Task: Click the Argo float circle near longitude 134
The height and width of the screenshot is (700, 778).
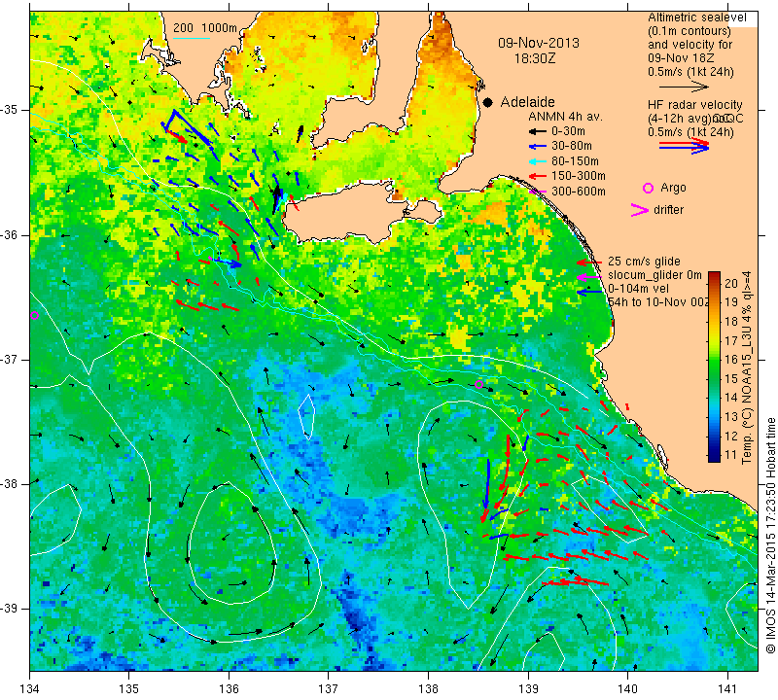Action: [x=34, y=315]
